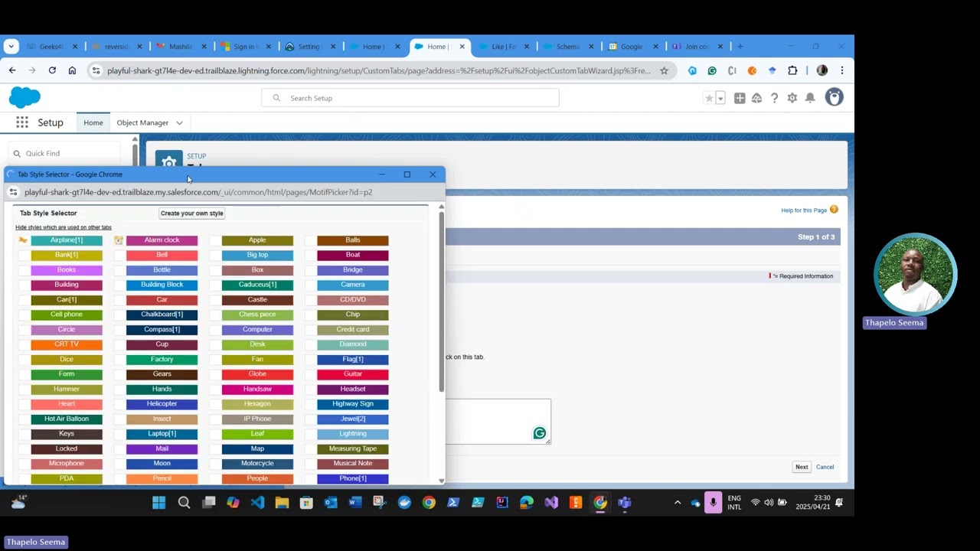
Task: Choose the Airplane tab style
Action: click(x=67, y=240)
